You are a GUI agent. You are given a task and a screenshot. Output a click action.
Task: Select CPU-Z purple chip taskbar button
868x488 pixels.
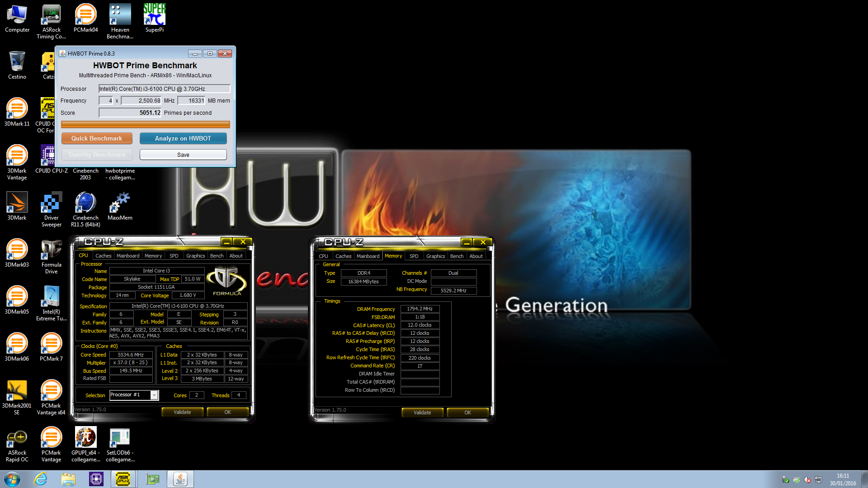point(96,479)
